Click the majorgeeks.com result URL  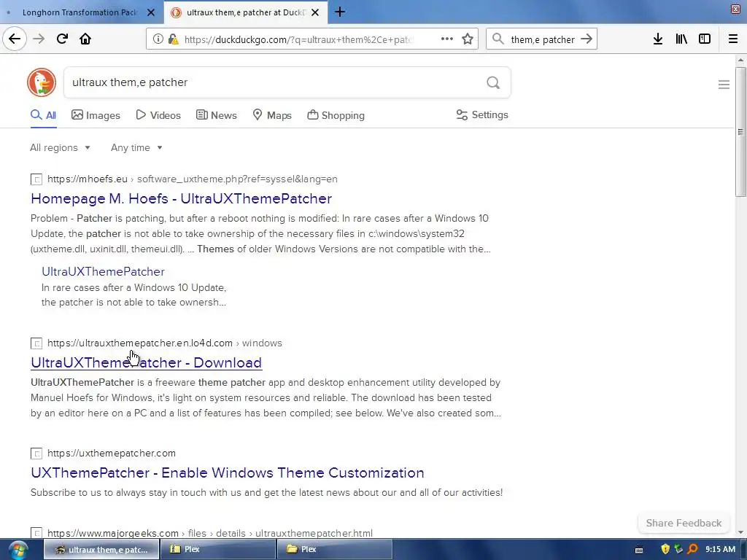pos(210,533)
